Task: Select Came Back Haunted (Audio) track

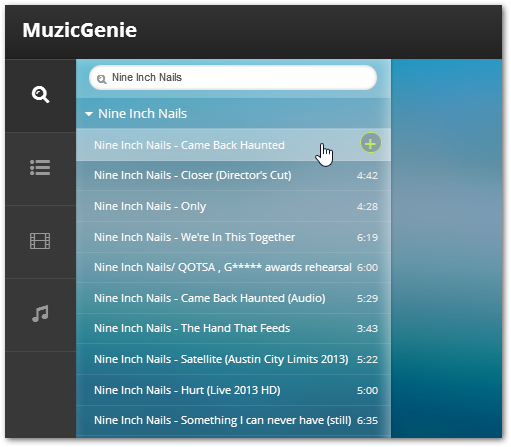Action: click(x=233, y=298)
